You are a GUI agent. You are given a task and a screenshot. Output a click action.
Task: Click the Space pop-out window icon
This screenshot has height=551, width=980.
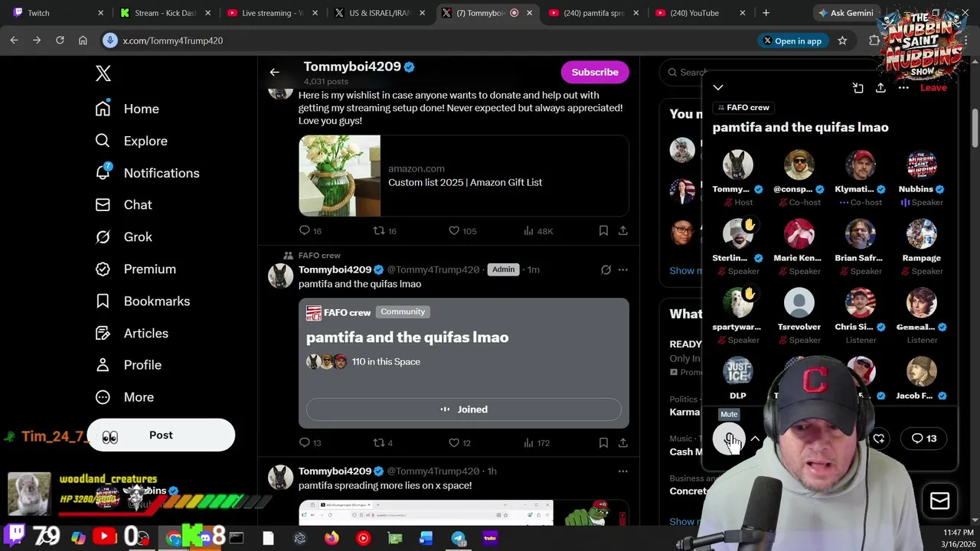(857, 88)
